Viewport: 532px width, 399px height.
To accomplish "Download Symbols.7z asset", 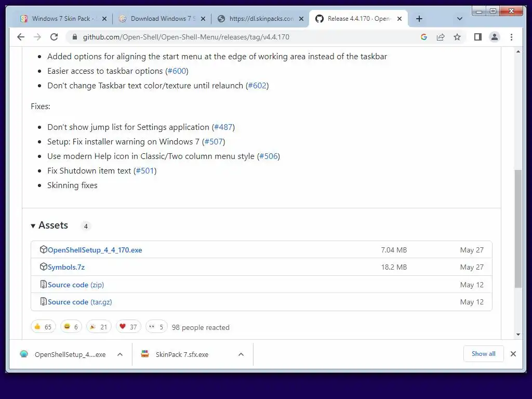I will pyautogui.click(x=66, y=268).
